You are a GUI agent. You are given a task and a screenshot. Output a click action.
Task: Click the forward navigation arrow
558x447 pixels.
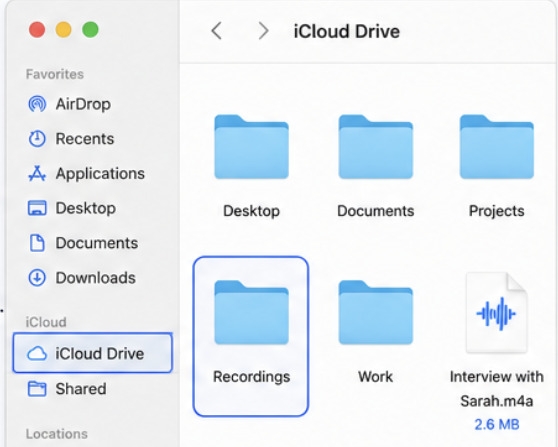click(263, 31)
